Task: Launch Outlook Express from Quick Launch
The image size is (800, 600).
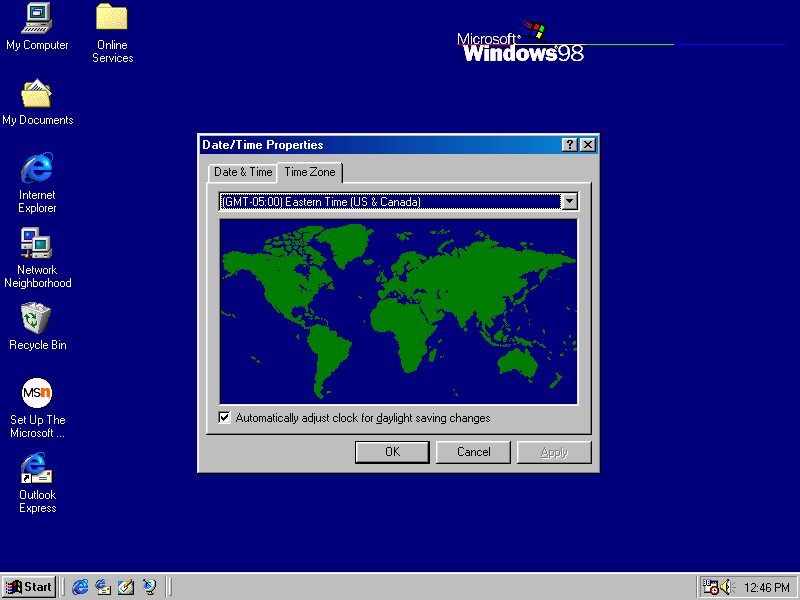Action: (x=103, y=587)
